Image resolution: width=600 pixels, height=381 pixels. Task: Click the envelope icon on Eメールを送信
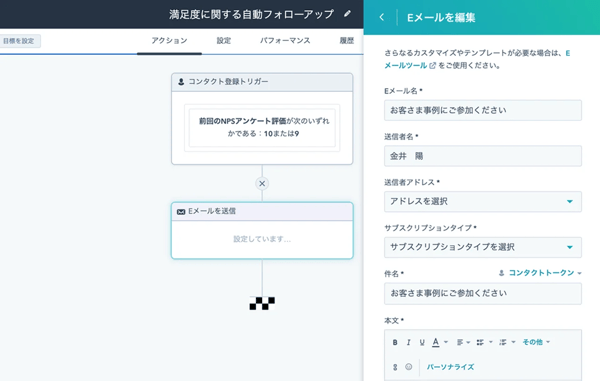click(x=181, y=212)
